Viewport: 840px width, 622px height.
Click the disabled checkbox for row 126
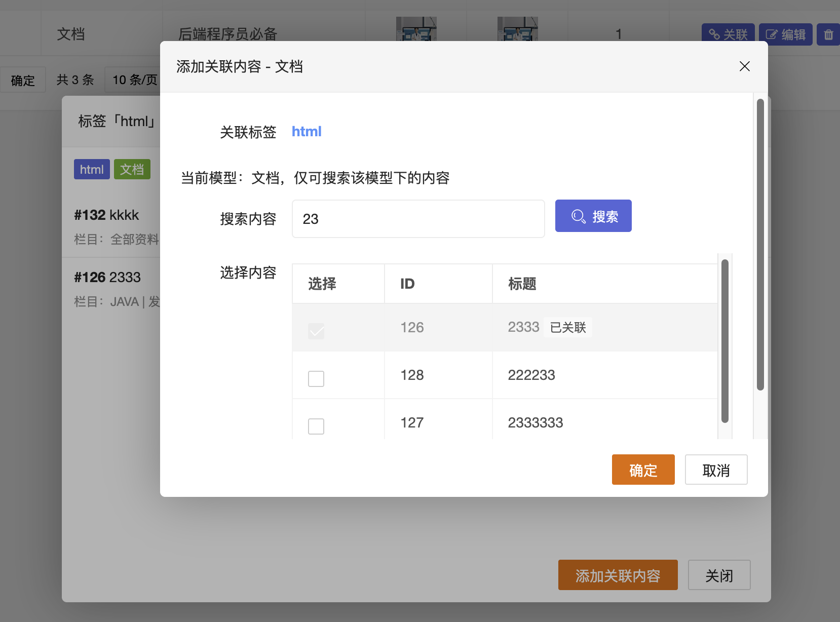316,331
